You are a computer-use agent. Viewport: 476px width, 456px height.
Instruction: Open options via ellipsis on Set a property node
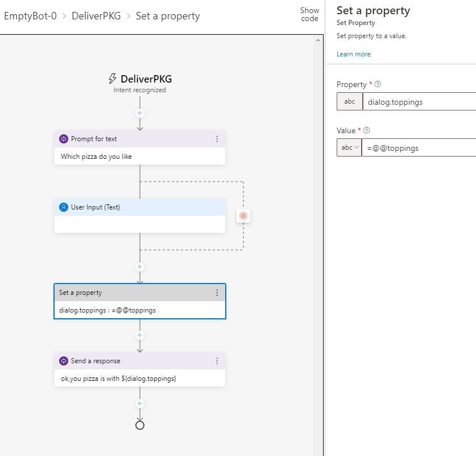pos(217,293)
